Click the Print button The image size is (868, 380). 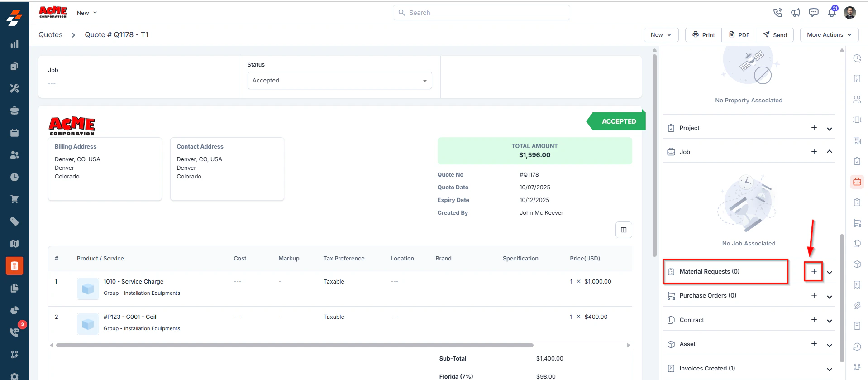click(x=704, y=35)
